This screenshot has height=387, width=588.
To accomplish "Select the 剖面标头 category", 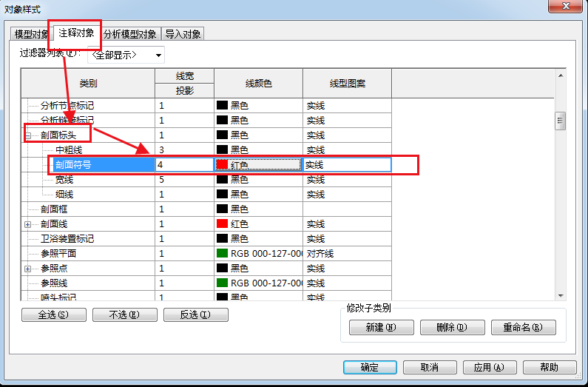I will pos(58,135).
